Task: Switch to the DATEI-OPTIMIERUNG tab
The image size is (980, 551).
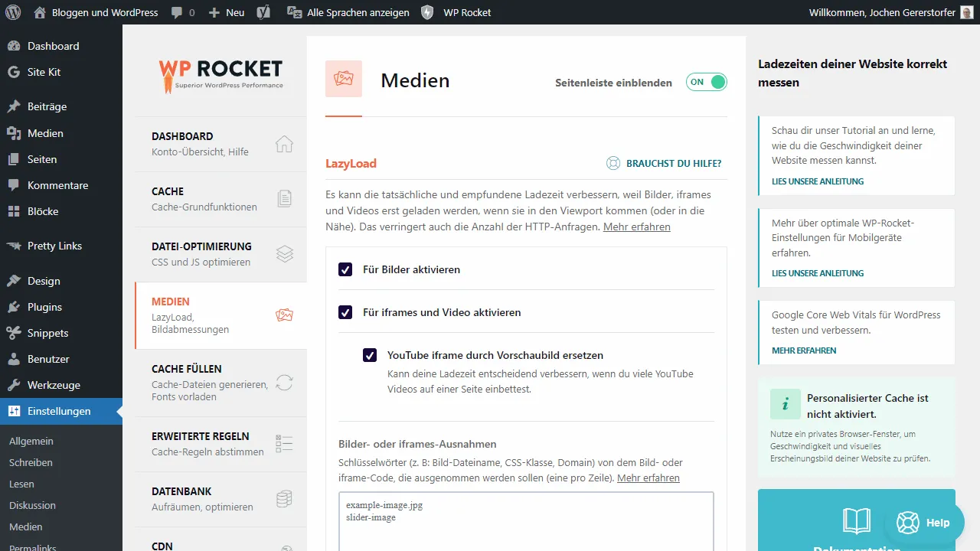Action: [x=220, y=254]
